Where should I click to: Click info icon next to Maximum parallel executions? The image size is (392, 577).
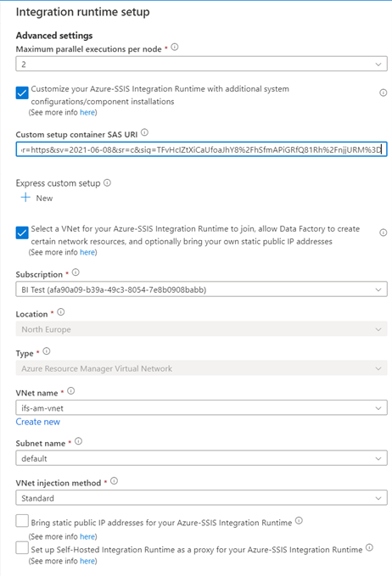pyautogui.click(x=175, y=48)
